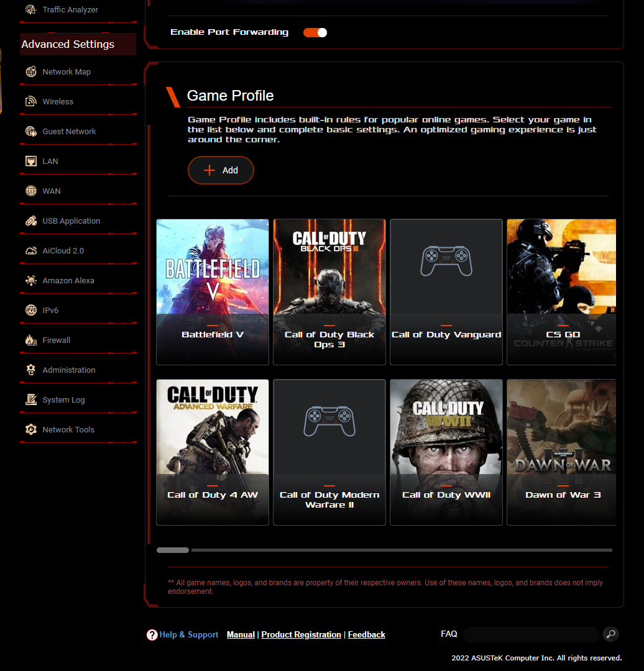Viewport: 644px width, 671px height.
Task: Click the System Log icon
Action: coord(31,399)
